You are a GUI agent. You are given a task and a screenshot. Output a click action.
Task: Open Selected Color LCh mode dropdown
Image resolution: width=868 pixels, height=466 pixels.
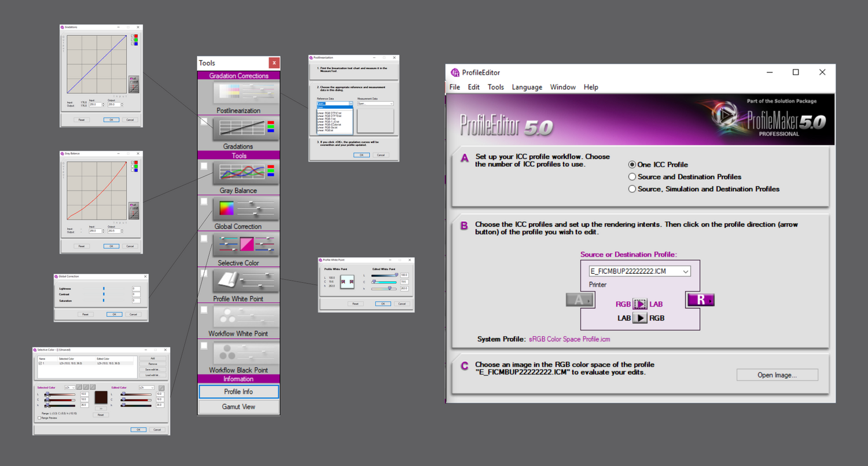click(x=70, y=388)
